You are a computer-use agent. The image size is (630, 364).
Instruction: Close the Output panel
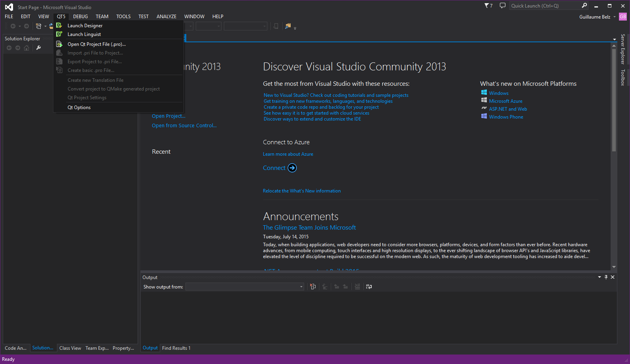(613, 277)
